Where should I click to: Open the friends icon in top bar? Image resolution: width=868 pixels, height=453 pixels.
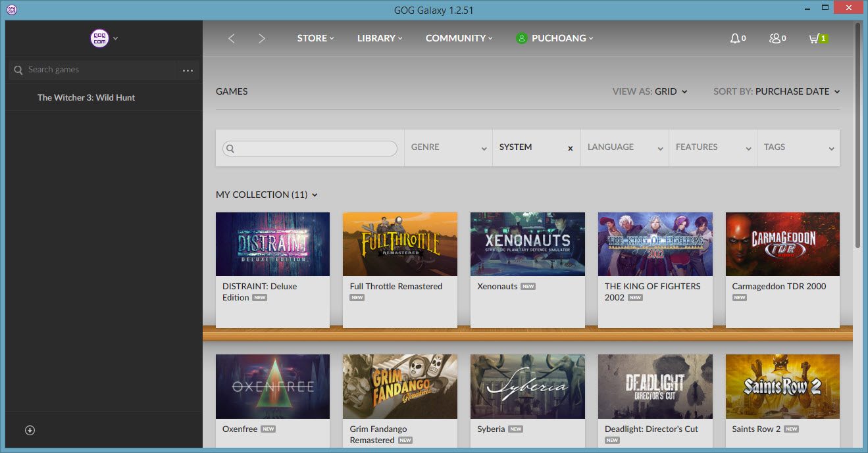pyautogui.click(x=775, y=38)
